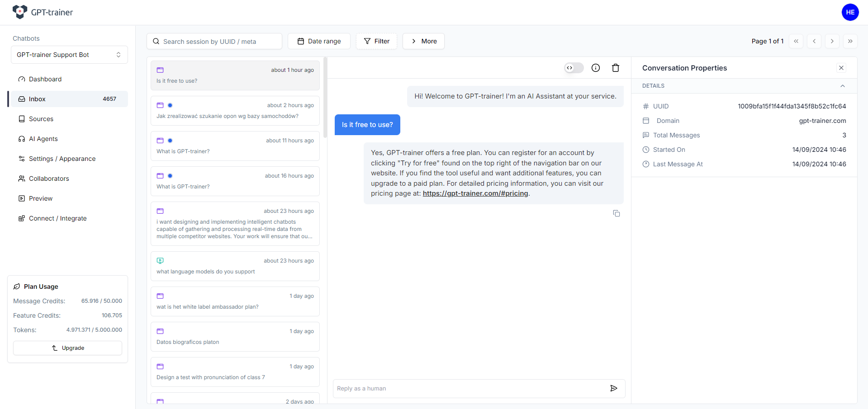The image size is (868, 409).
Task: Focus the Reply as a human field
Action: (470, 389)
